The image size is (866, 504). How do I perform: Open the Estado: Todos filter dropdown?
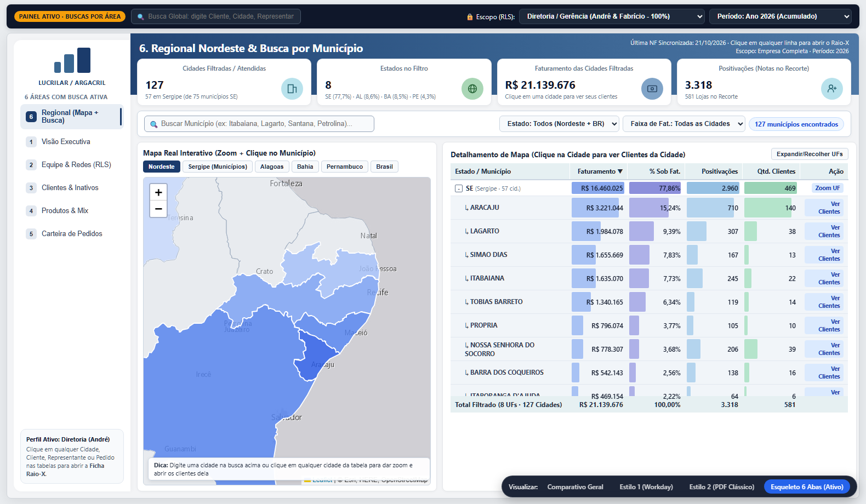559,124
